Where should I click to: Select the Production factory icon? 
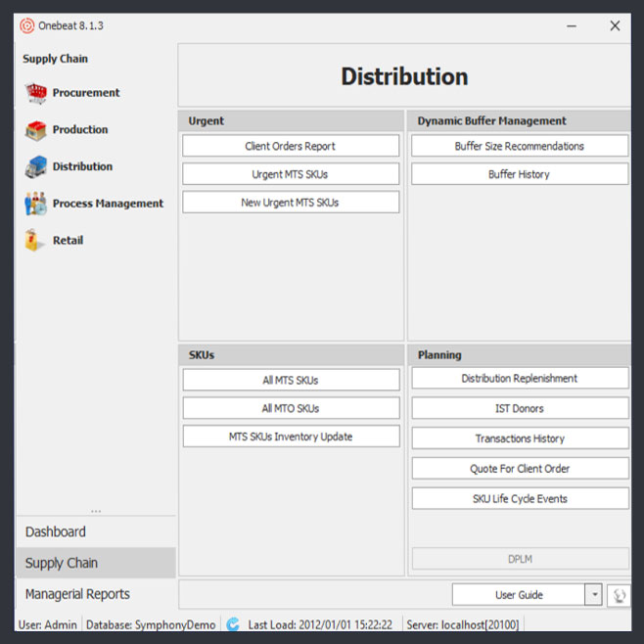36,130
